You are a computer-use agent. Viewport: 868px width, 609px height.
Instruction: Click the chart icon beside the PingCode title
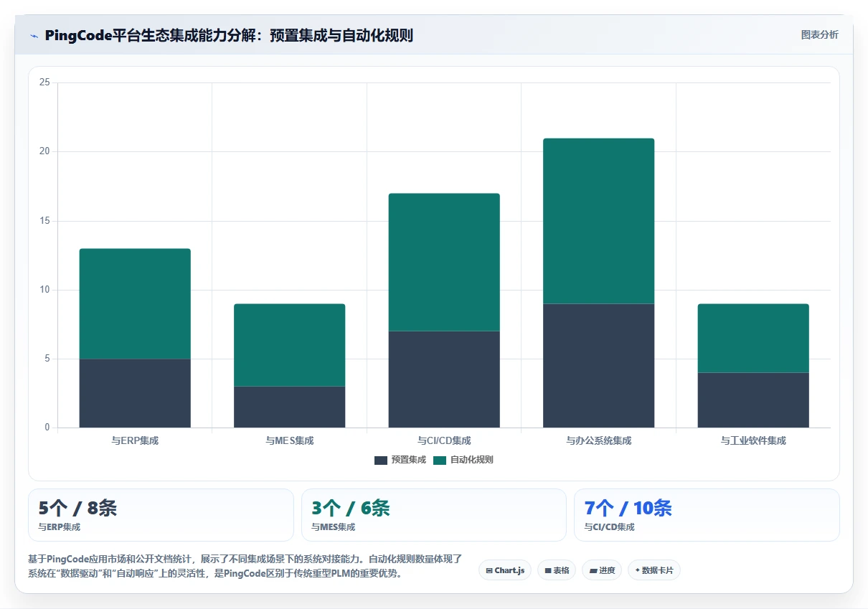pyautogui.click(x=34, y=36)
